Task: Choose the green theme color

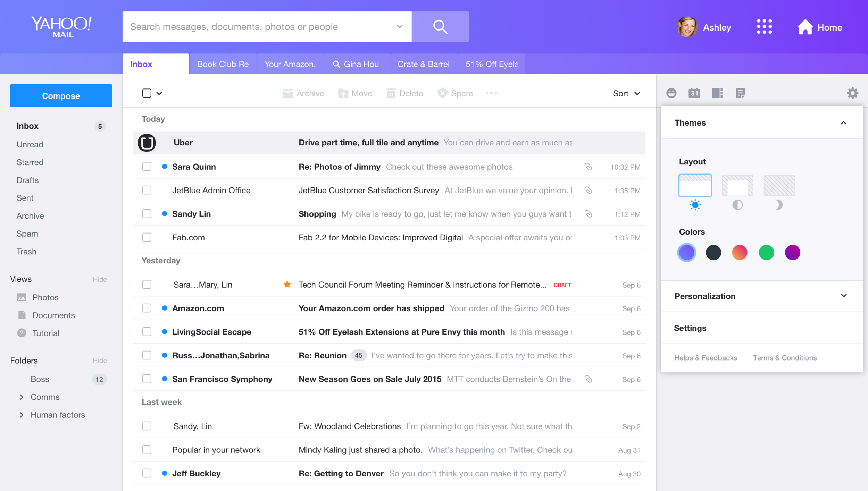Action: click(766, 252)
